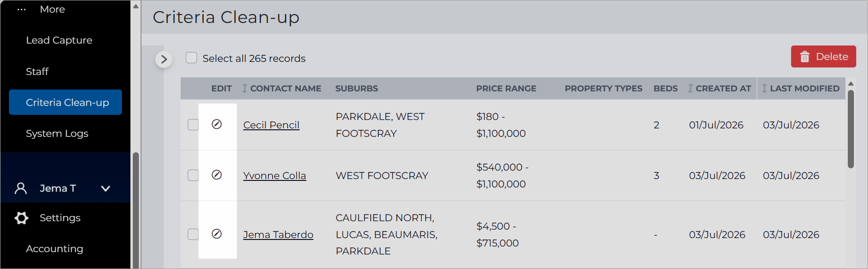The image size is (868, 269).
Task: Click the edit icon for Yvonne Colla
Action: click(x=217, y=175)
